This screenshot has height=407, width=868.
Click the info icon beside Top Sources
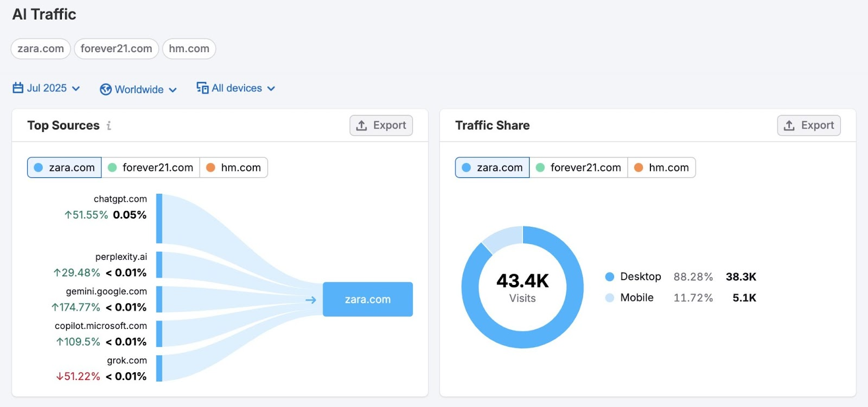(x=109, y=125)
